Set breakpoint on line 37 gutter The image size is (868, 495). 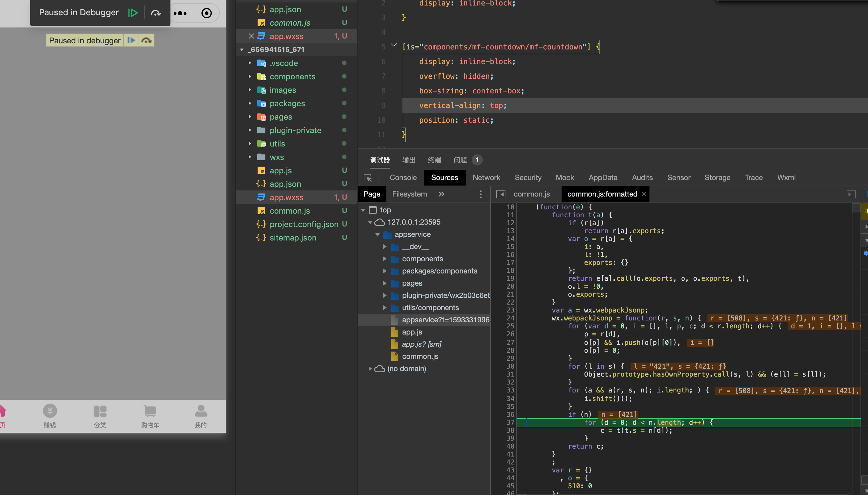510,422
